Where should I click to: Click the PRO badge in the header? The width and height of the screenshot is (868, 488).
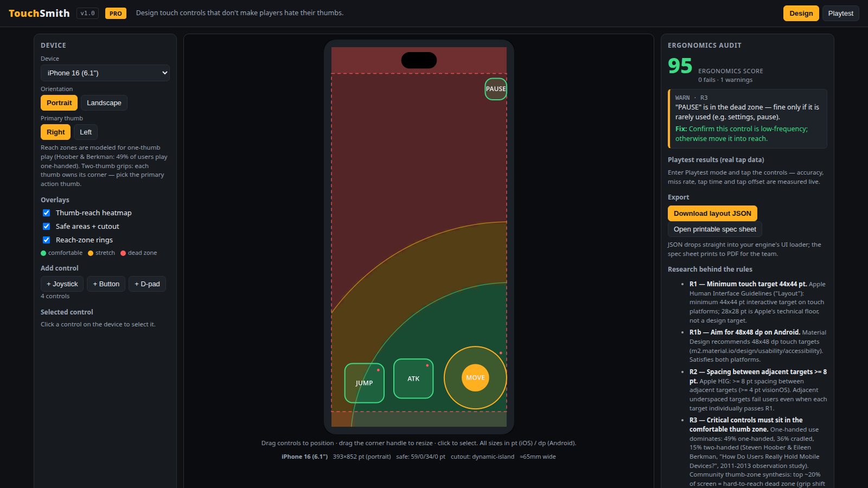pos(116,13)
